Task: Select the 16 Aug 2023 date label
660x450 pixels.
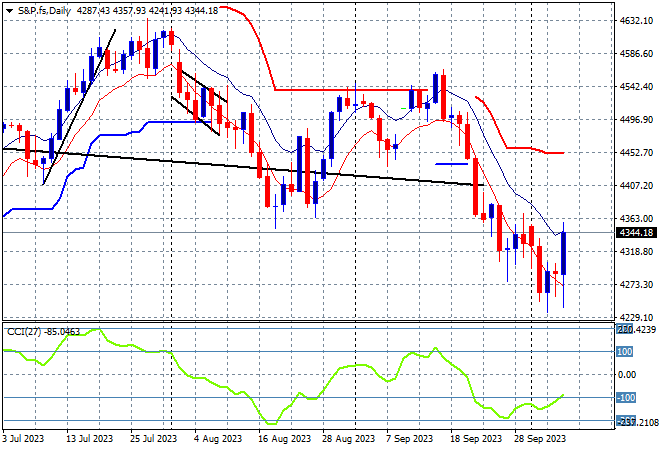Action: [284, 439]
